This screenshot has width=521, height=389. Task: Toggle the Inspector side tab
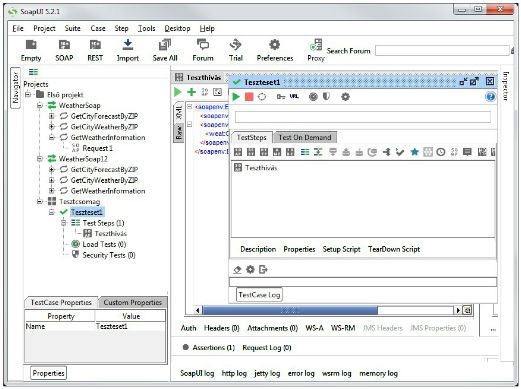(506, 86)
